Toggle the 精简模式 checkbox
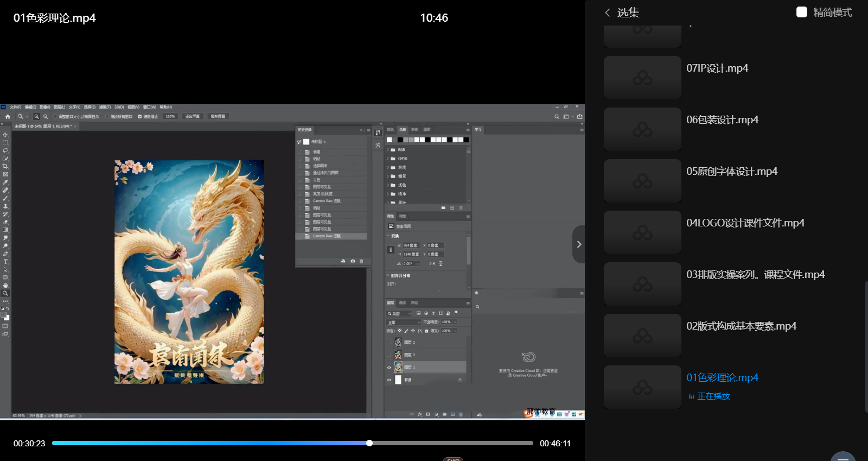868x461 pixels. click(x=801, y=12)
